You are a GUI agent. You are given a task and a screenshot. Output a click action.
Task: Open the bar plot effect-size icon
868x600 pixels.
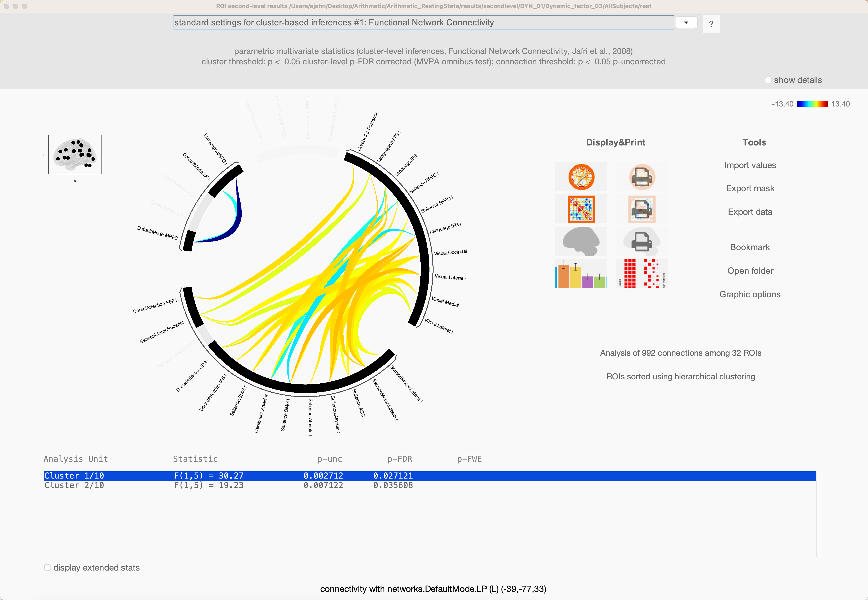tap(581, 274)
